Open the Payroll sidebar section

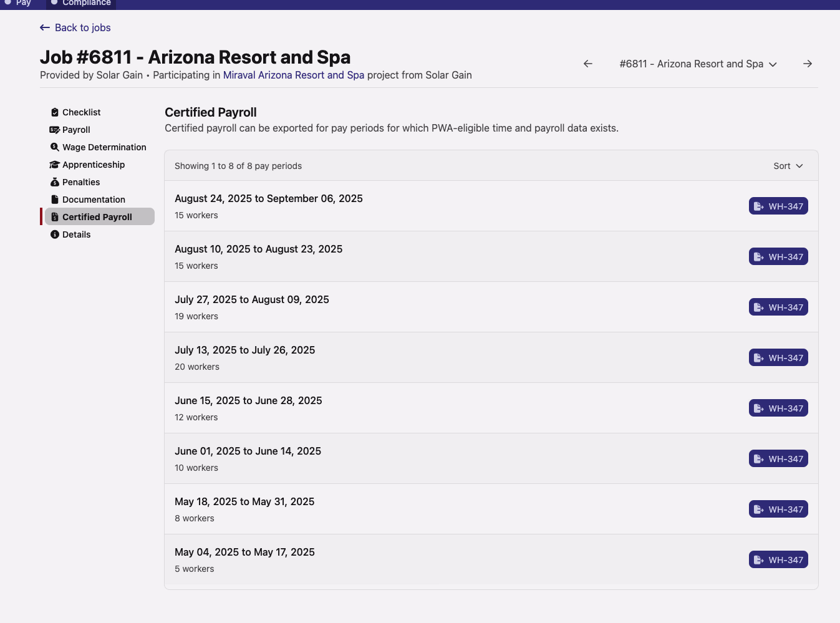click(x=99, y=130)
